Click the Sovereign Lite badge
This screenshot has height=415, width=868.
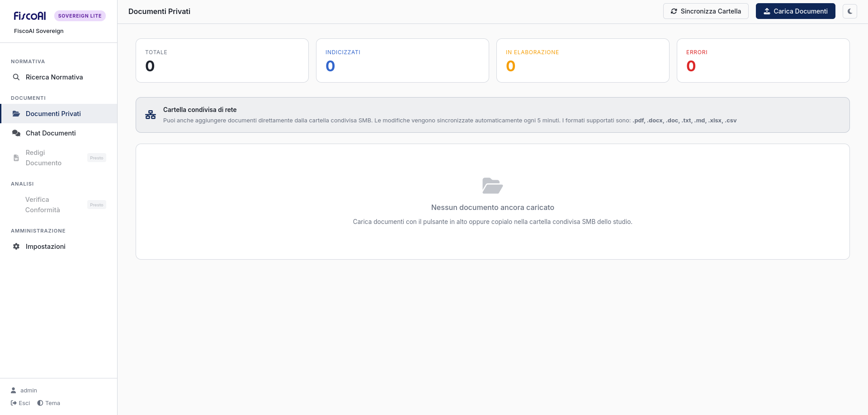[x=80, y=16]
